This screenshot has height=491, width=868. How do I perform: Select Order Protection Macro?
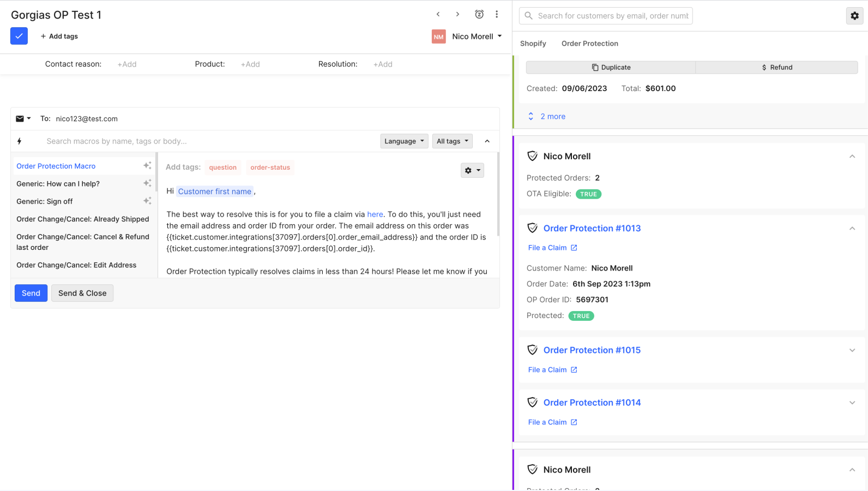click(56, 166)
